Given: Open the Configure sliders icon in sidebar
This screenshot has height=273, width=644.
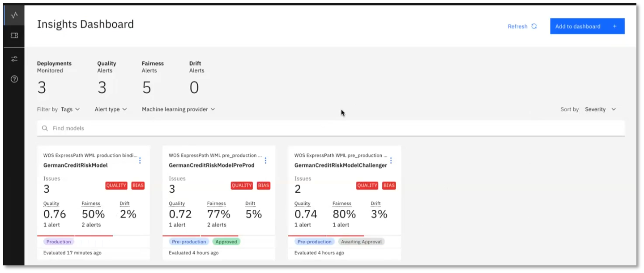Looking at the screenshot, I should click(x=14, y=59).
